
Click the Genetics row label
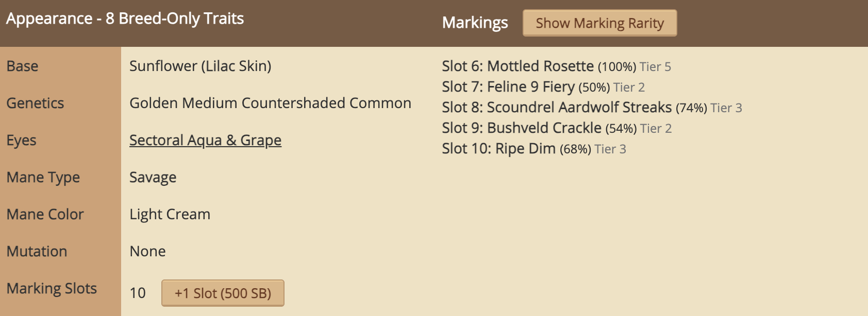coord(35,103)
